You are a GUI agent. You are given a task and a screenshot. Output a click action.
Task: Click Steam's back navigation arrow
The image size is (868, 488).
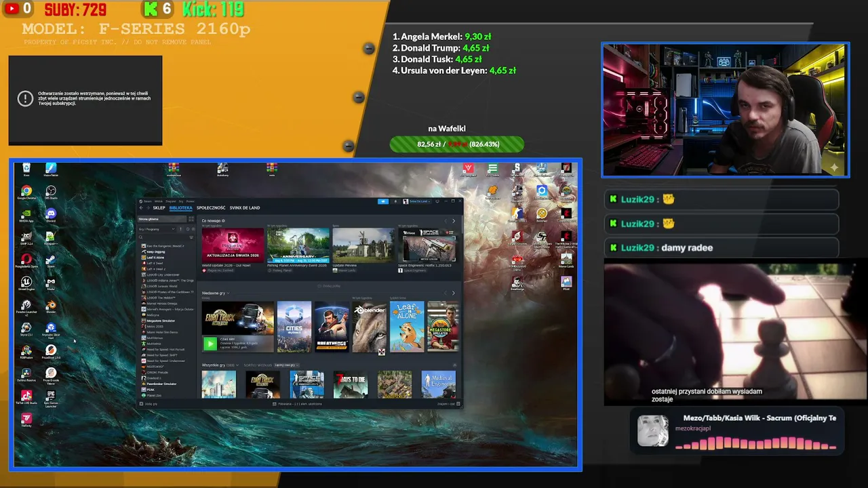click(x=141, y=208)
